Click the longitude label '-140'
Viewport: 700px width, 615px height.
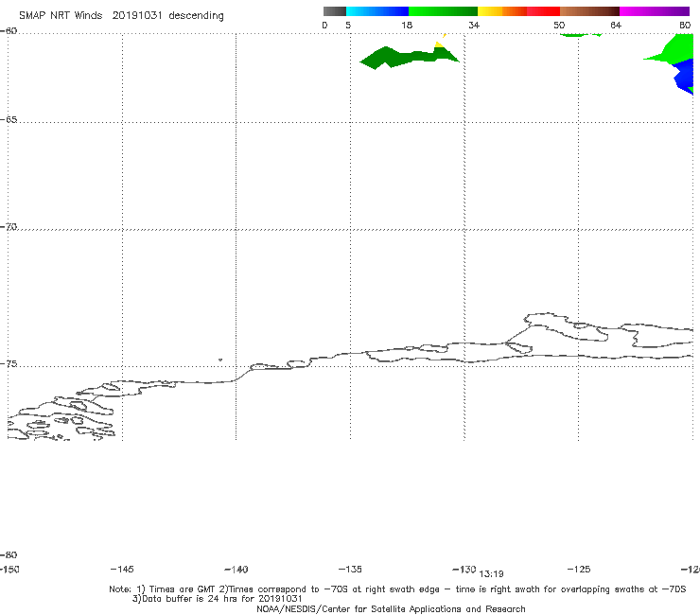pos(236,569)
